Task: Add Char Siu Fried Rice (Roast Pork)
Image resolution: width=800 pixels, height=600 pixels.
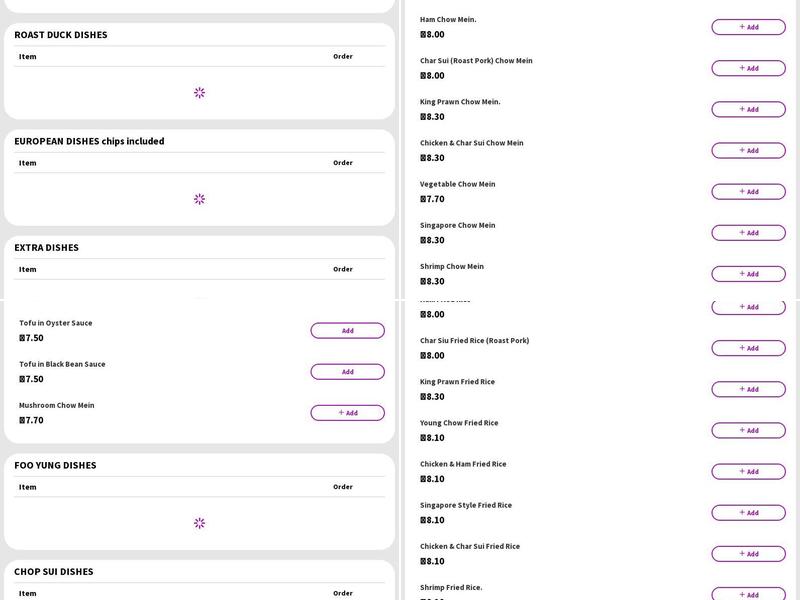Action: 748,348
